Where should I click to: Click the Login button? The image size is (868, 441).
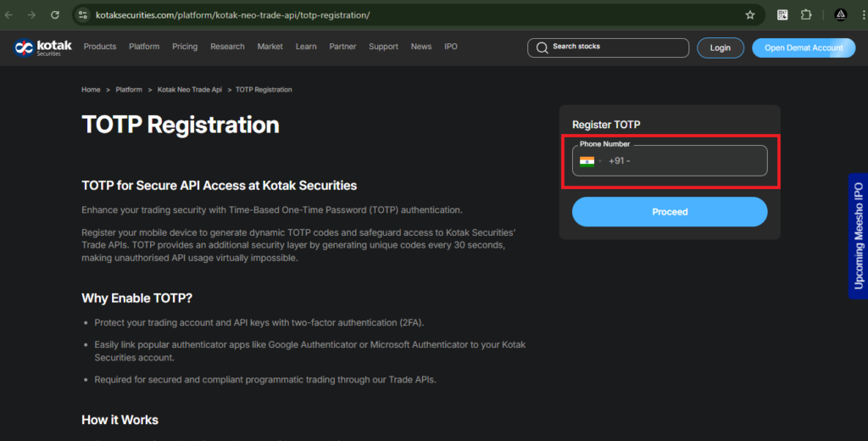click(720, 47)
